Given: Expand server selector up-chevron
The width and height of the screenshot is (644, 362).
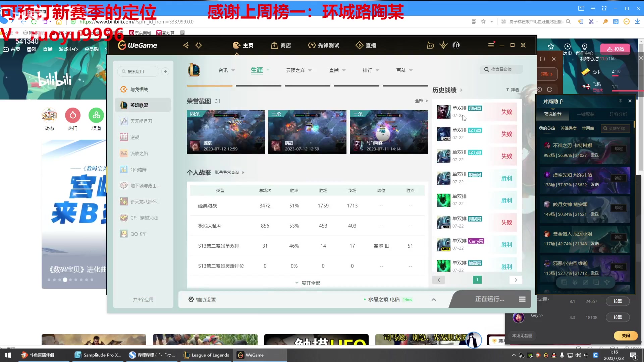Looking at the screenshot, I should (434, 300).
